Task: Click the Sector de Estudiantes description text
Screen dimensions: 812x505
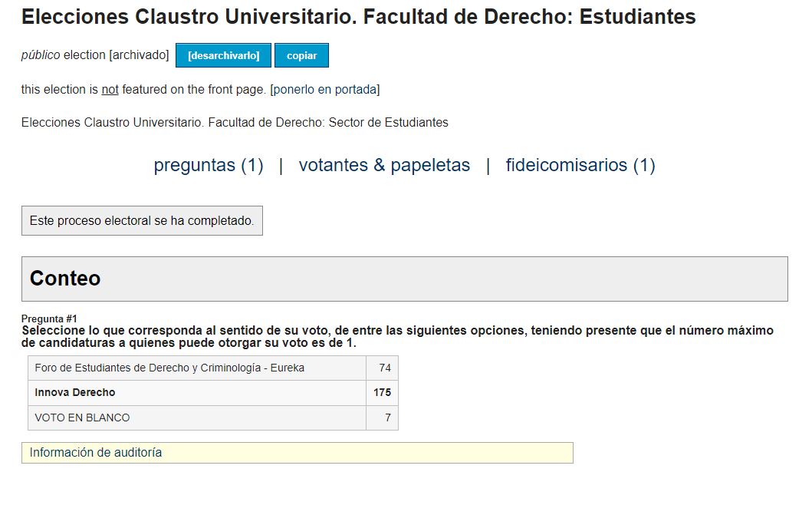Action: pos(235,122)
